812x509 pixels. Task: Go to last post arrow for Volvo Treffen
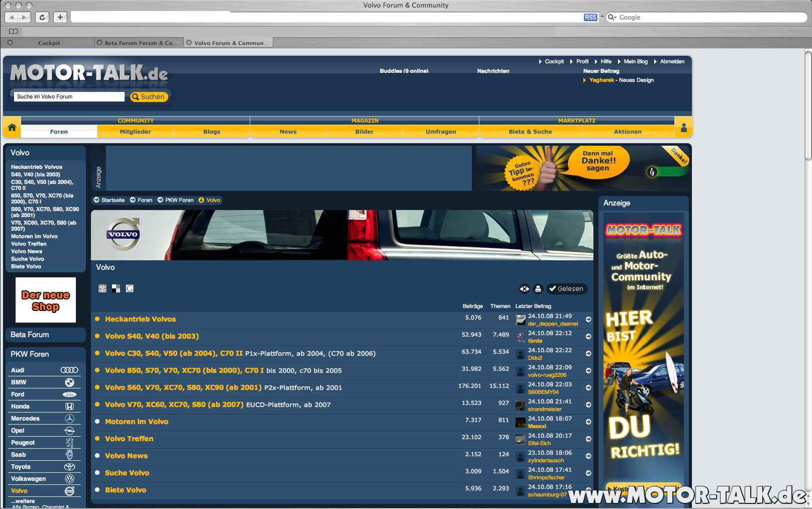588,439
